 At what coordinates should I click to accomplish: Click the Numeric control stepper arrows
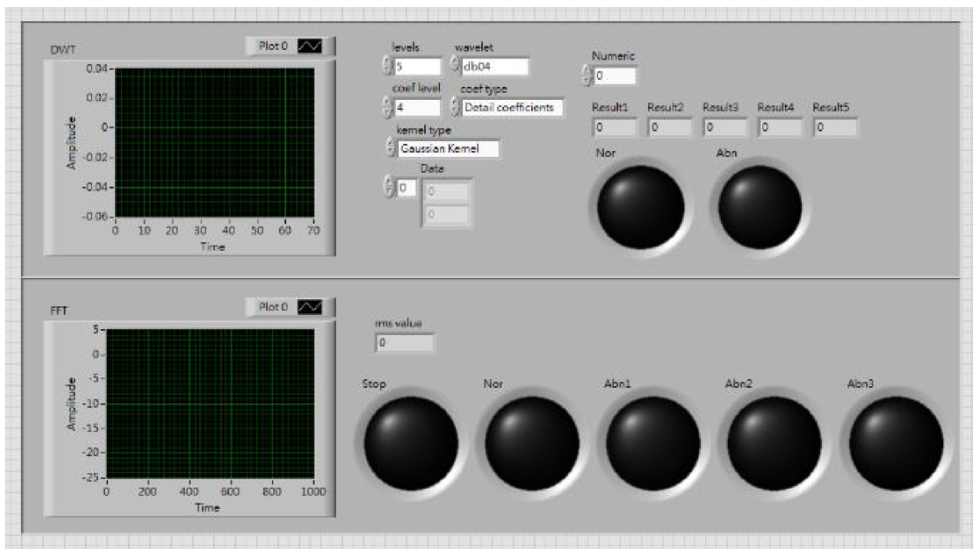586,75
